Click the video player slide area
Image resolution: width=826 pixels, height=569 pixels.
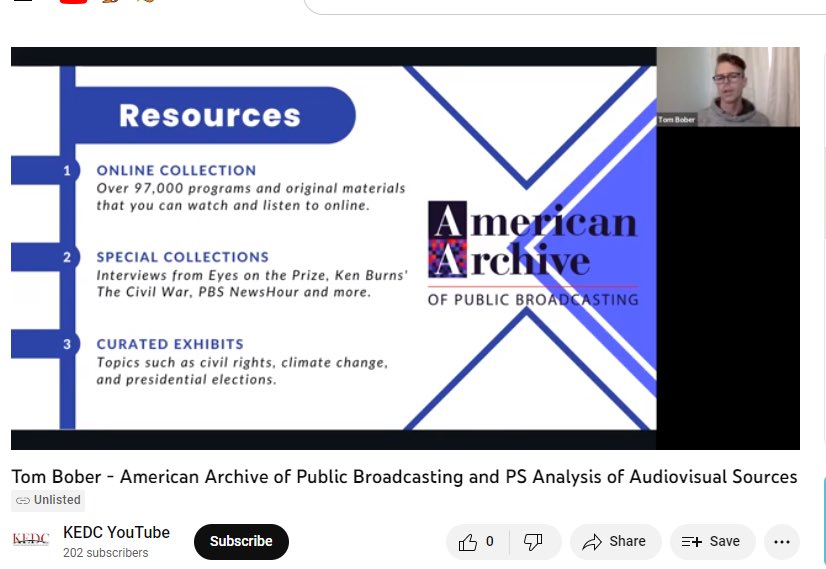tap(333, 248)
